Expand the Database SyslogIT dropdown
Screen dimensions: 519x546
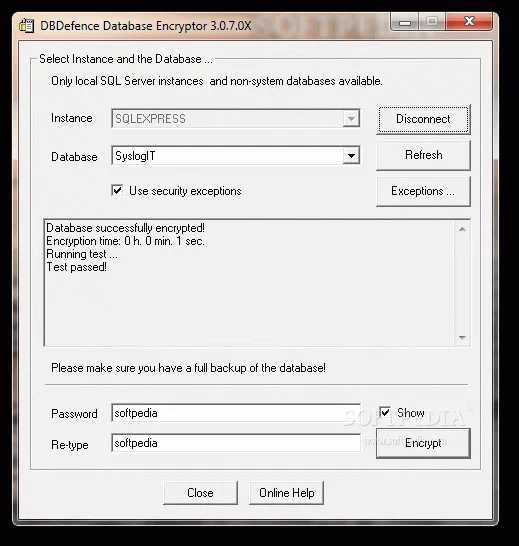point(351,156)
